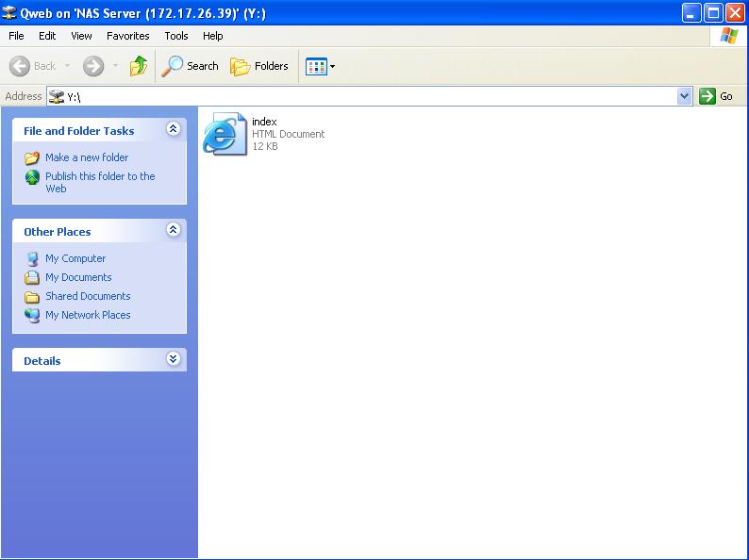Expand the Details panel
The height and width of the screenshot is (560, 749).
pyautogui.click(x=173, y=359)
